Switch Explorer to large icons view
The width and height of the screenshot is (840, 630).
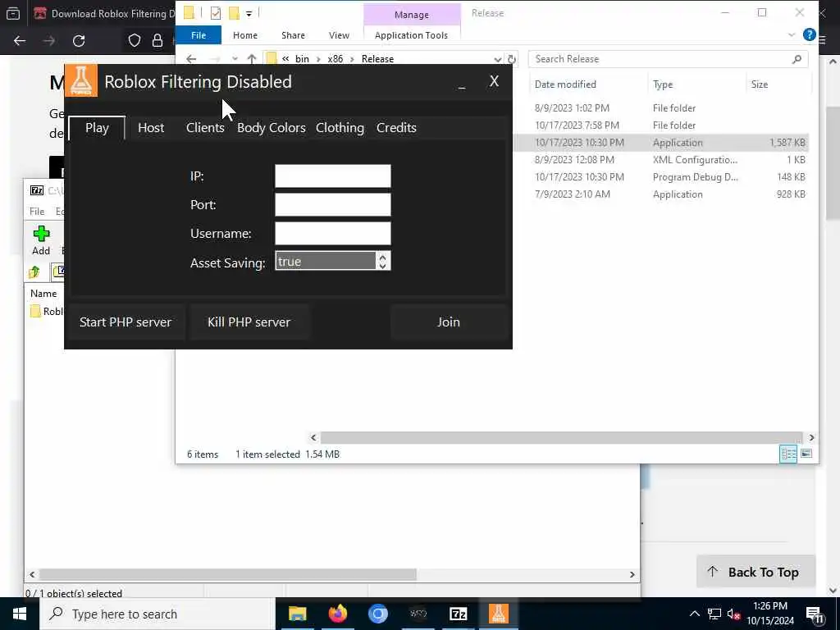pos(806,454)
